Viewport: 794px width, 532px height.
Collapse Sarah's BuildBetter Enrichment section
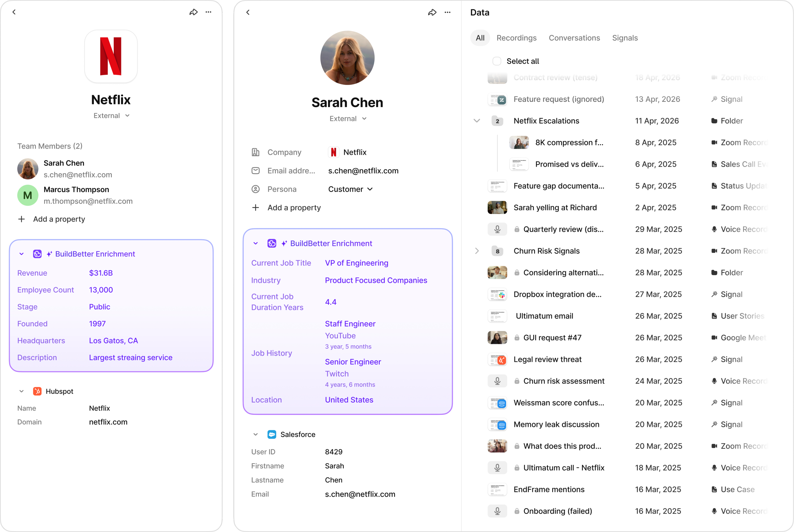pyautogui.click(x=255, y=243)
